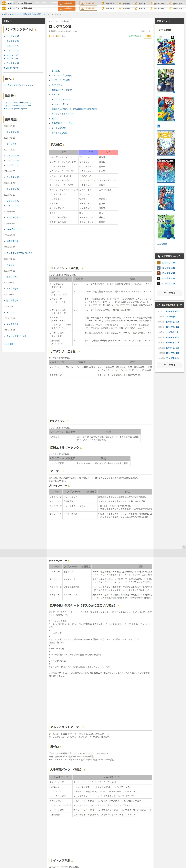Click the number 1 rank badge

(x=159, y=263)
